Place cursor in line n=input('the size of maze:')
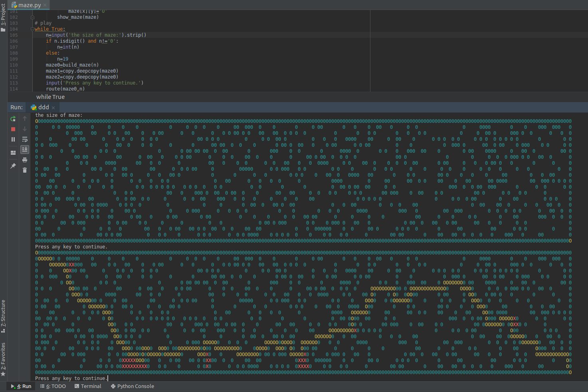Viewport: 588px width, 392px height. (x=96, y=35)
